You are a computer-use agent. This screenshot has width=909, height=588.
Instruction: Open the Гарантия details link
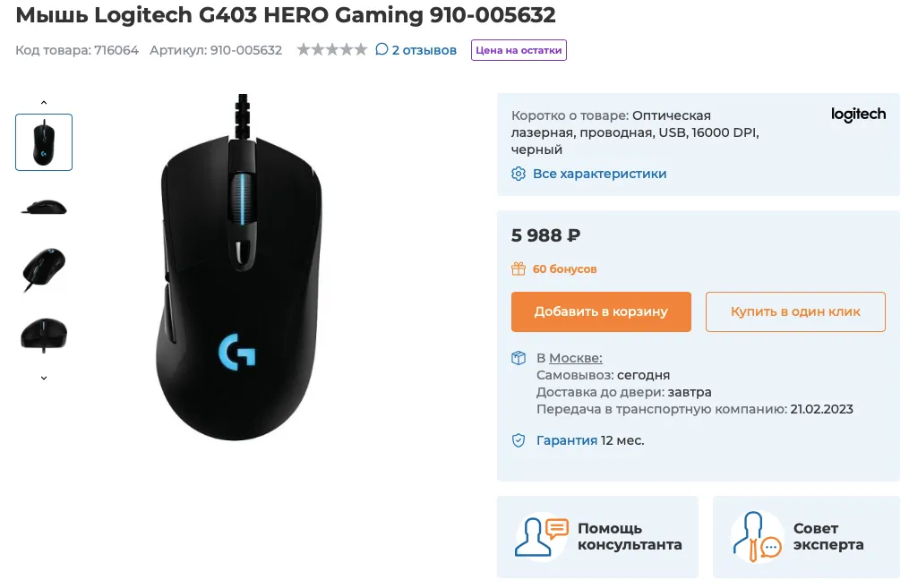[566, 440]
